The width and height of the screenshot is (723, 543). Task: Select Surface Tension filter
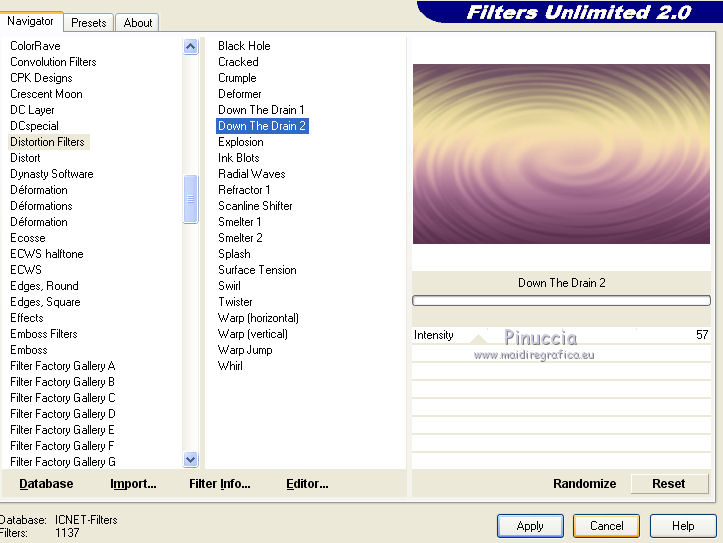257,270
